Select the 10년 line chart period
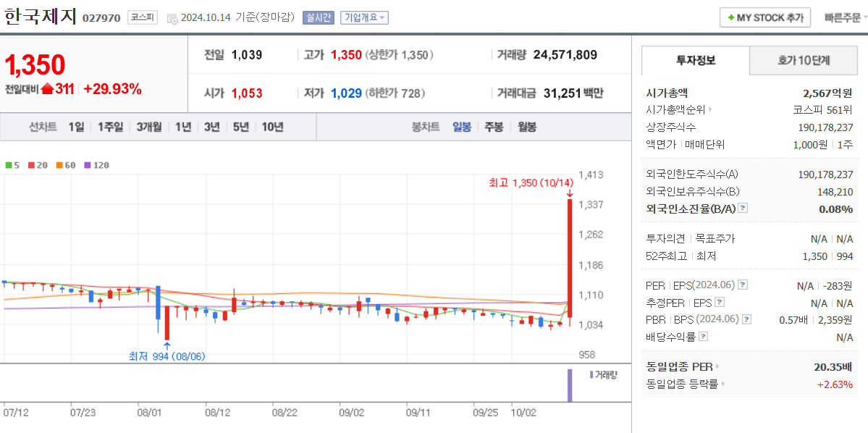Screen dimensions: 868x433 point(272,127)
